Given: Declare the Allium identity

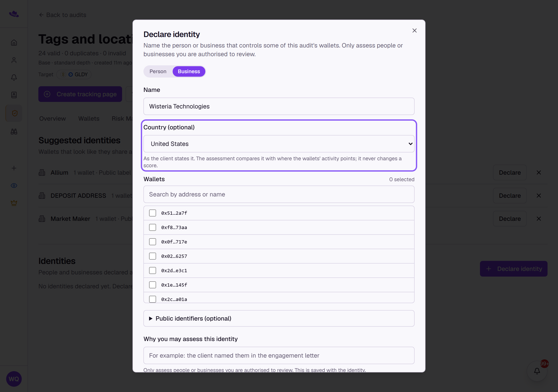Looking at the screenshot, I should click(x=510, y=172).
